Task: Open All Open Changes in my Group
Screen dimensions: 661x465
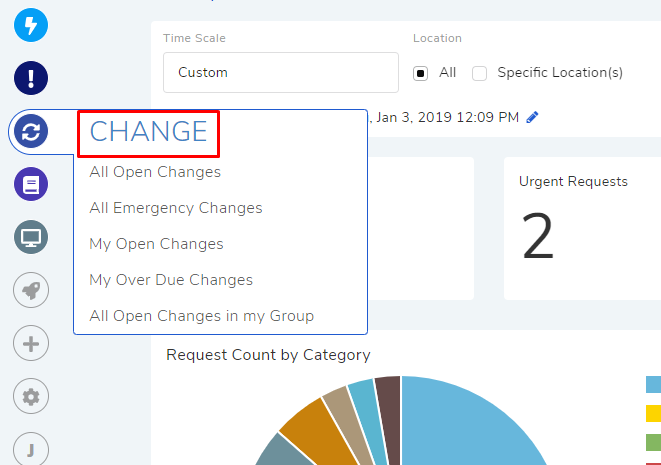Action: [x=202, y=316]
